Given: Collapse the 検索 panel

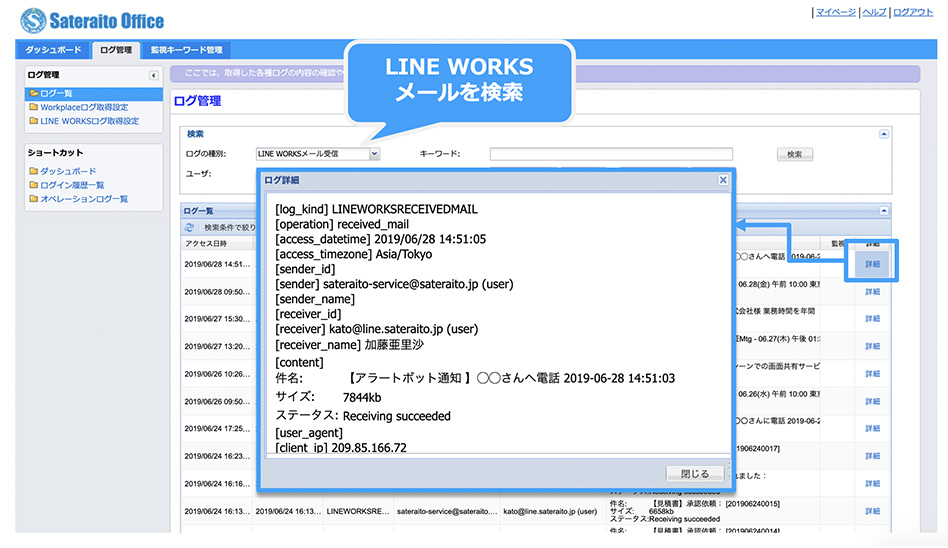Looking at the screenshot, I should [884, 134].
